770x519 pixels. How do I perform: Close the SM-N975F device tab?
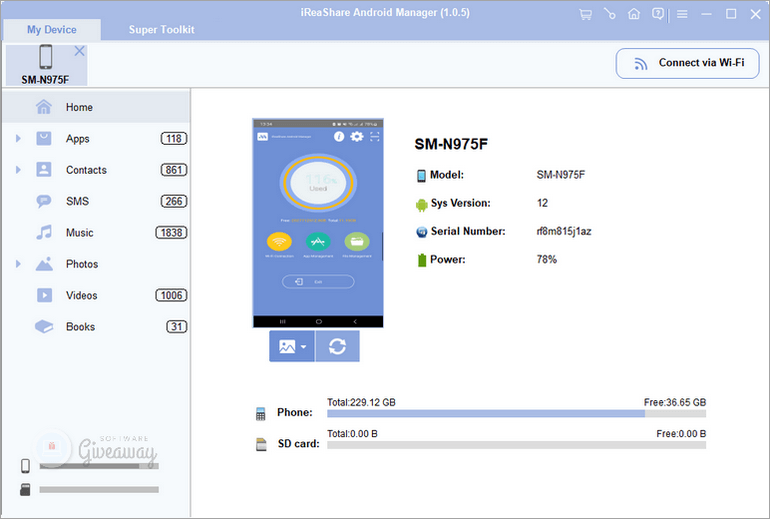pos(80,51)
